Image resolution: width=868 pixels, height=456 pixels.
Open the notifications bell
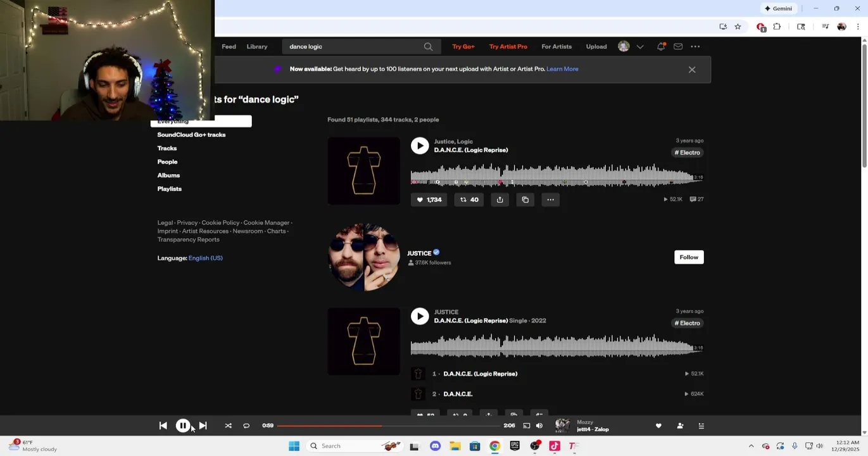point(661,46)
